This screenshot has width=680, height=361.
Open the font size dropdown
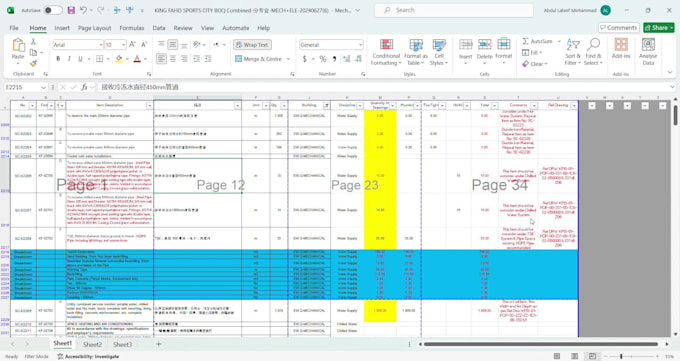123,45
